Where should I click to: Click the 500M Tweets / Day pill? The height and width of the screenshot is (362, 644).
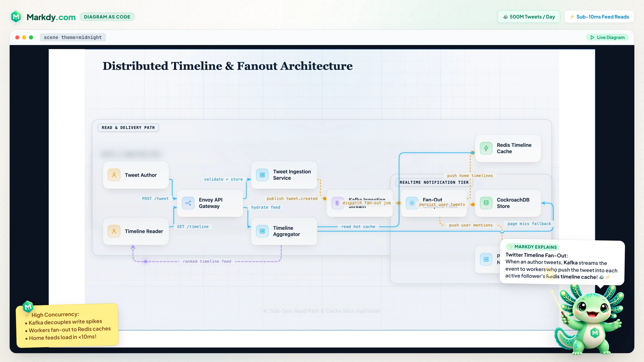pyautogui.click(x=529, y=17)
